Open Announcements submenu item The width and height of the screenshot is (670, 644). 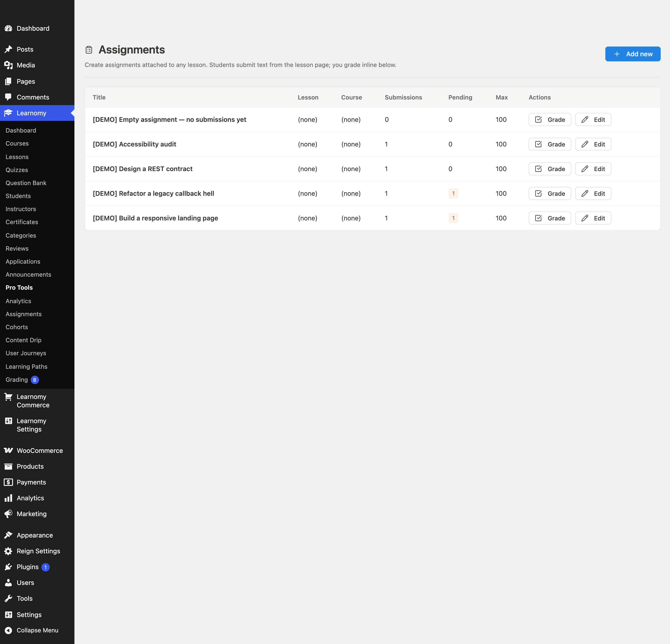pos(28,274)
